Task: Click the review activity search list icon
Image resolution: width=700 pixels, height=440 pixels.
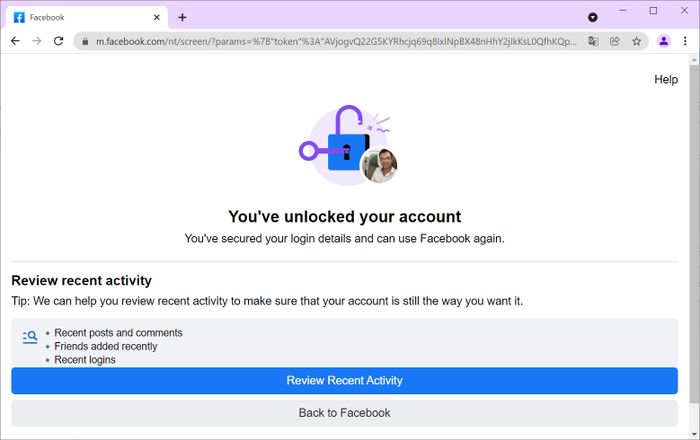Action: [30, 337]
